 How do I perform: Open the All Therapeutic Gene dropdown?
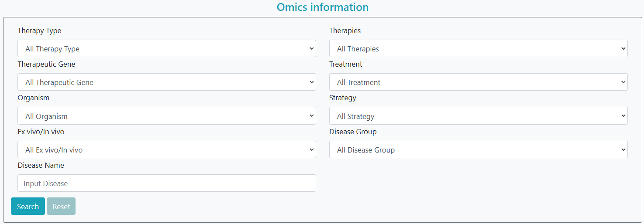click(167, 82)
